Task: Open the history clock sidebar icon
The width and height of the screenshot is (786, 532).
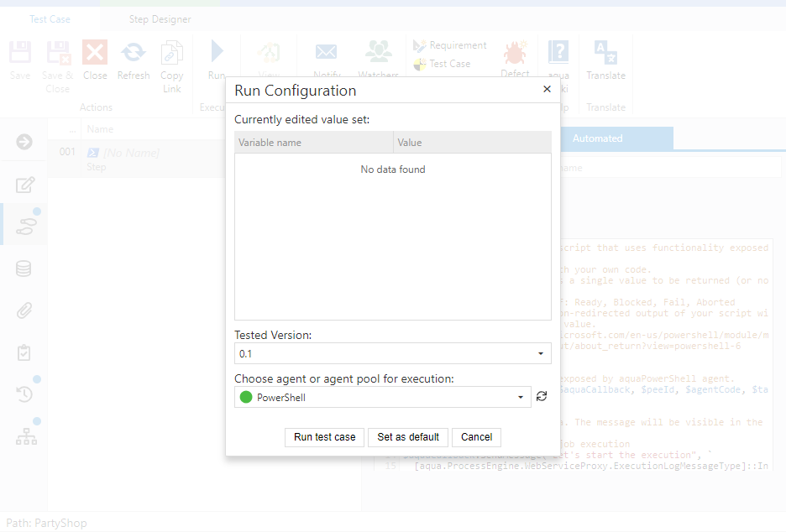Action: point(24,394)
